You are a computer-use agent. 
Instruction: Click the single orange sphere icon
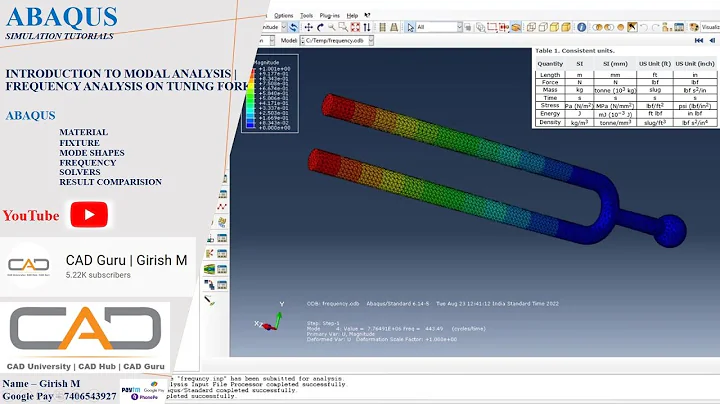(620, 28)
